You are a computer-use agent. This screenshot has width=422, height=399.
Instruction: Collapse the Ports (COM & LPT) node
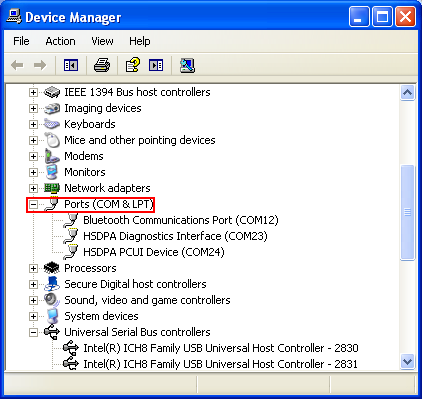pos(33,204)
